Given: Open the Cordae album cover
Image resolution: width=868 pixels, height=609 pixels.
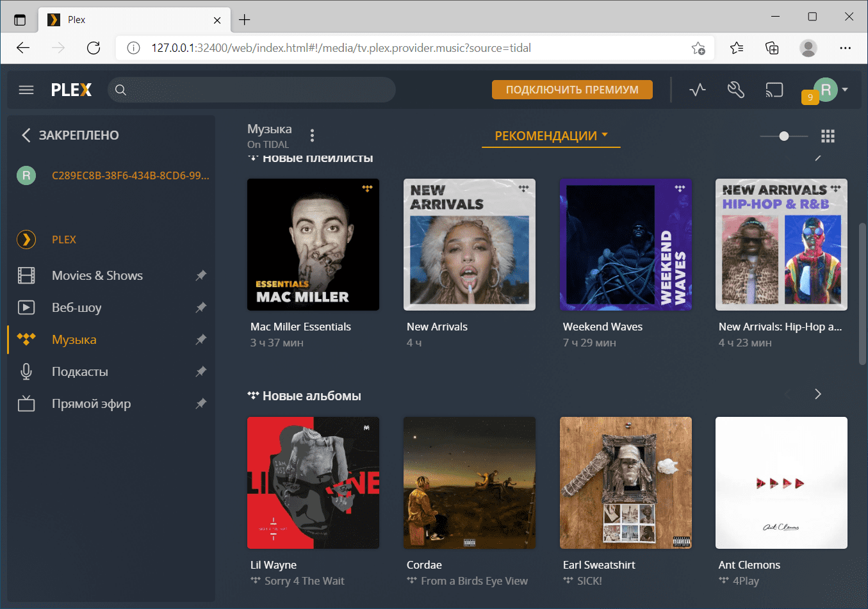Looking at the screenshot, I should click(470, 483).
